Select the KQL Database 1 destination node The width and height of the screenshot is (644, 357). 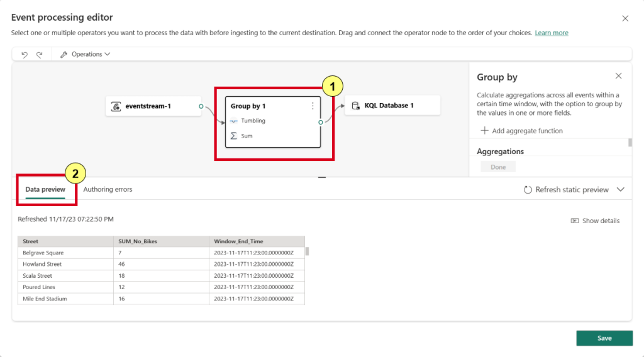pos(392,106)
